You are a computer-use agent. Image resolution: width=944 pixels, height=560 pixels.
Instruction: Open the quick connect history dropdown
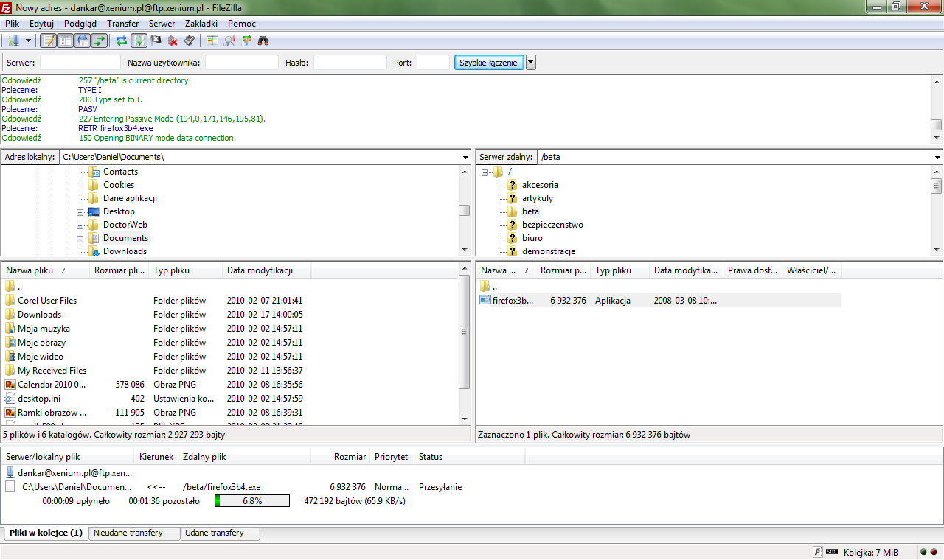click(531, 63)
